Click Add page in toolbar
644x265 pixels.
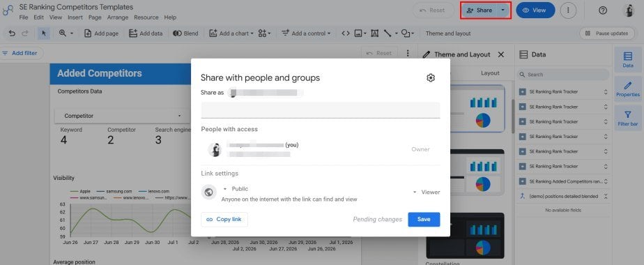[102, 33]
